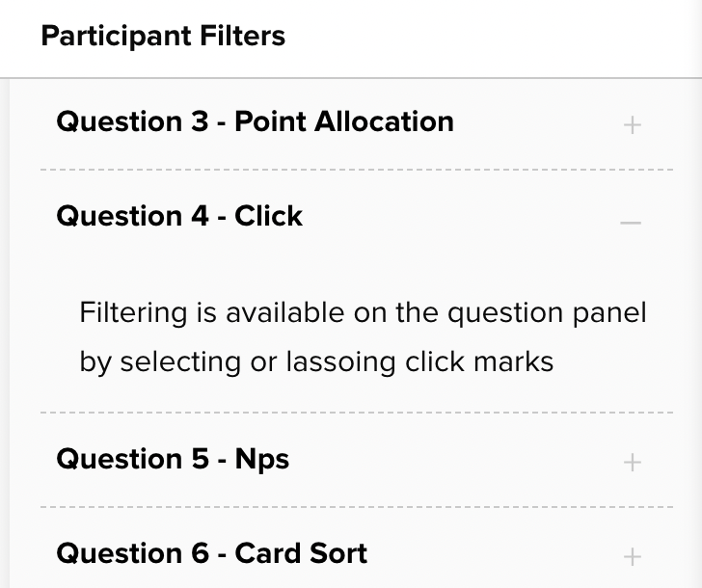
Task: Click the dashed divider below Question 3
Action: tap(357, 171)
